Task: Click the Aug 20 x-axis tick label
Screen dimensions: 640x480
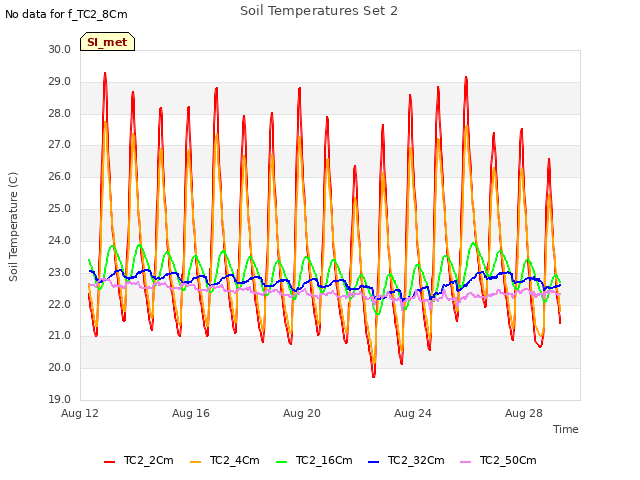Action: (302, 413)
